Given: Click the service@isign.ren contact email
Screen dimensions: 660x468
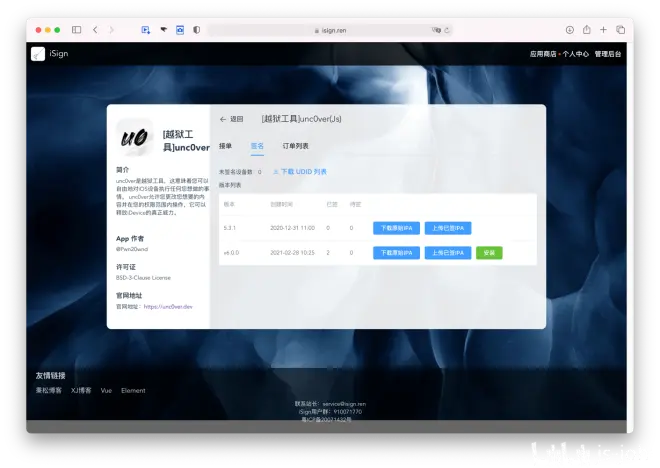Looking at the screenshot, I should (x=344, y=404).
